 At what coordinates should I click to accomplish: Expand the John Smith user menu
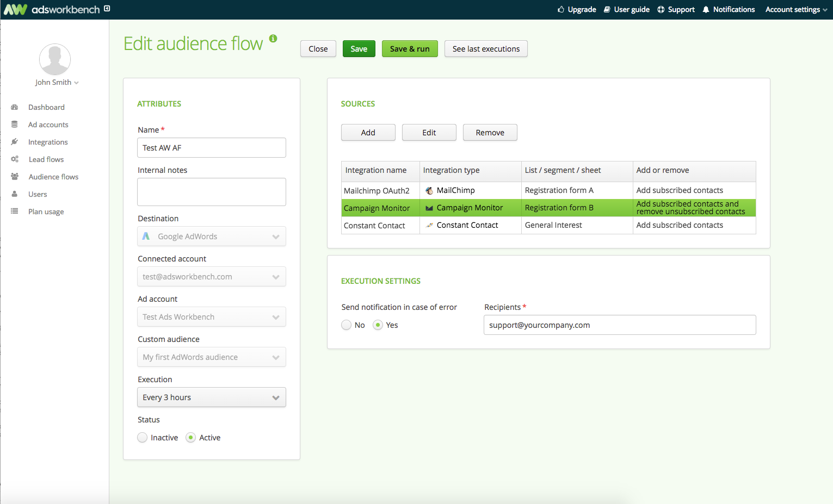click(57, 83)
